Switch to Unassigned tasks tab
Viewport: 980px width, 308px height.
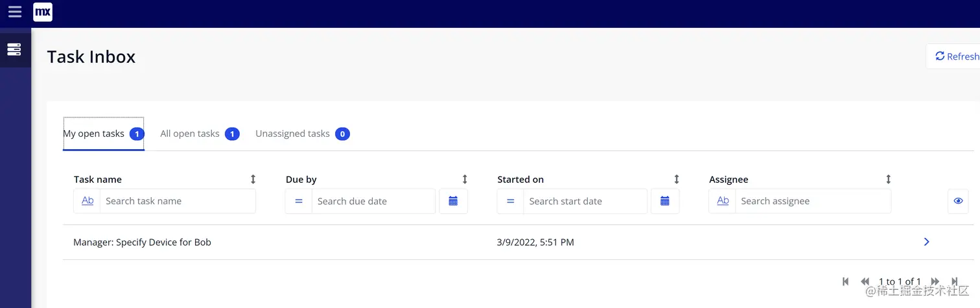point(292,134)
